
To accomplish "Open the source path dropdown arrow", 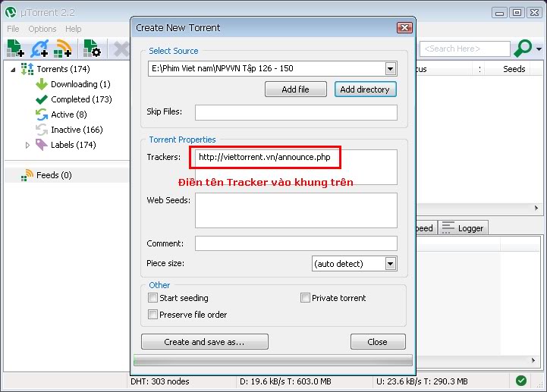I will click(x=391, y=69).
